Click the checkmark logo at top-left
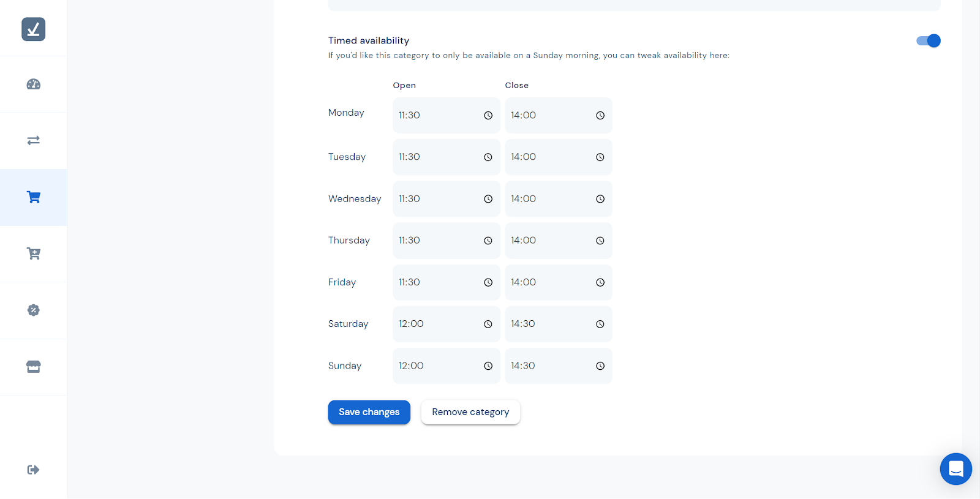 tap(33, 29)
